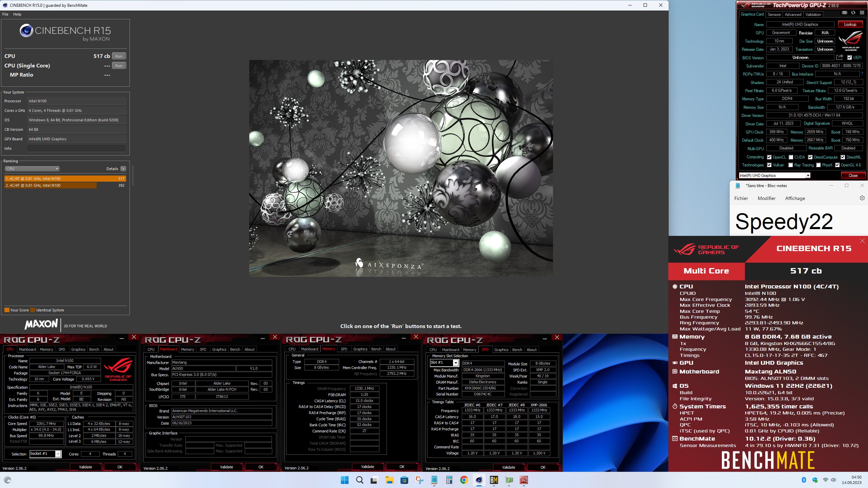Click the Ranking Details arrow icon
Screen dimensions: 868x488
(x=123, y=169)
